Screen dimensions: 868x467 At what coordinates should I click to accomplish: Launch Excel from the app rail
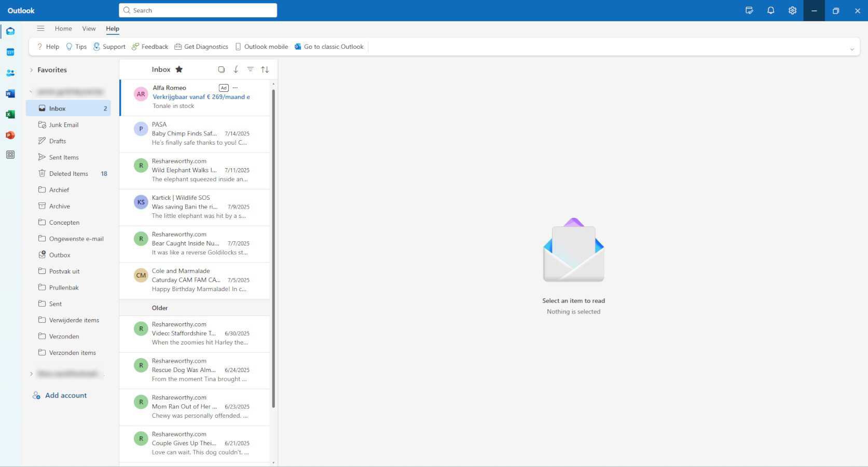10,114
